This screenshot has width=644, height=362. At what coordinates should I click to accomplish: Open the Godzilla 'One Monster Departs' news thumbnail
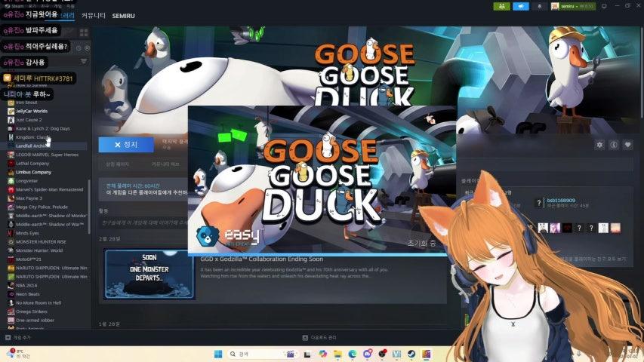click(149, 274)
